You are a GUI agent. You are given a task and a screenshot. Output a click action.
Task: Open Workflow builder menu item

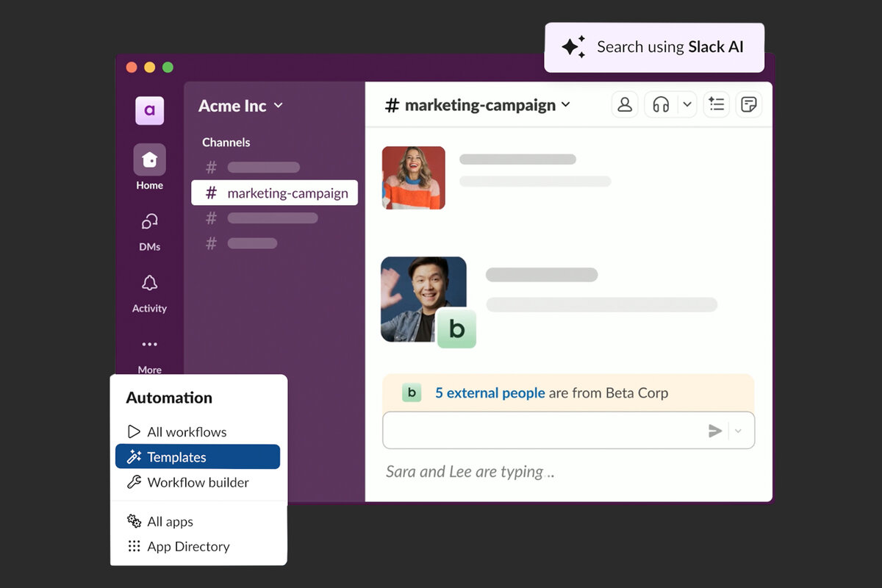point(198,482)
